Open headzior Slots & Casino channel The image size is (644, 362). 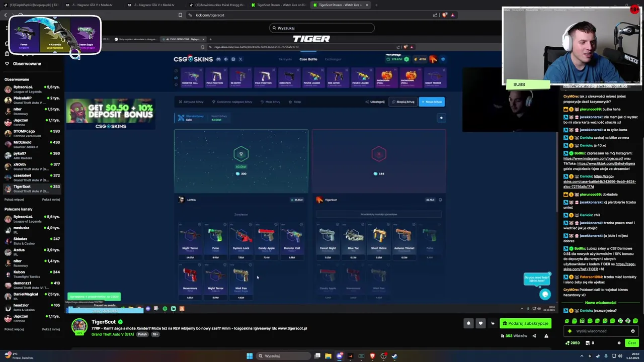click(x=32, y=307)
